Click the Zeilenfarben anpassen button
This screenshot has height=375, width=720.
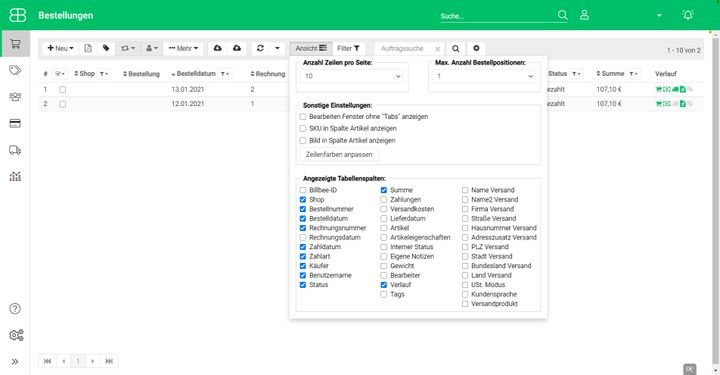point(339,155)
